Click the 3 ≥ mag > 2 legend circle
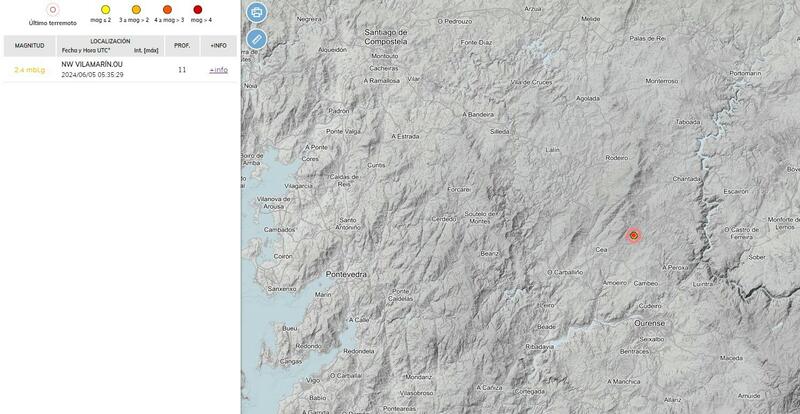 pos(136,9)
